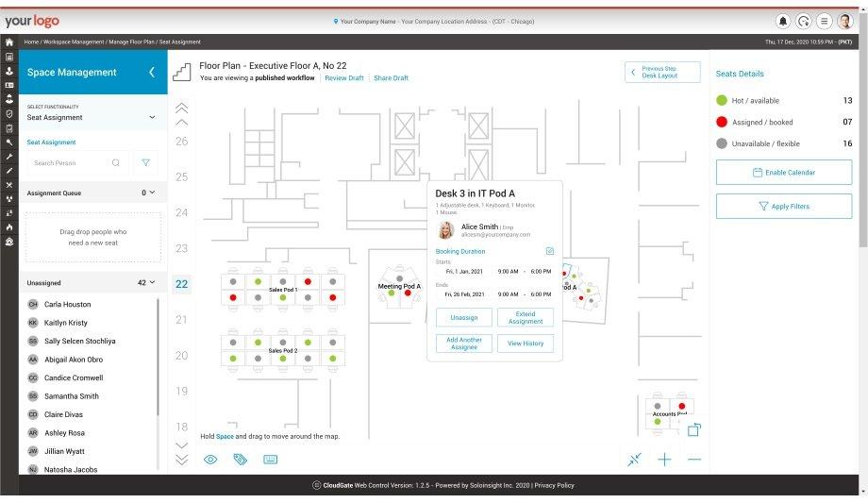Jump to top floor with double up arrows
Image resolution: width=868 pixels, height=503 pixels.
click(181, 107)
